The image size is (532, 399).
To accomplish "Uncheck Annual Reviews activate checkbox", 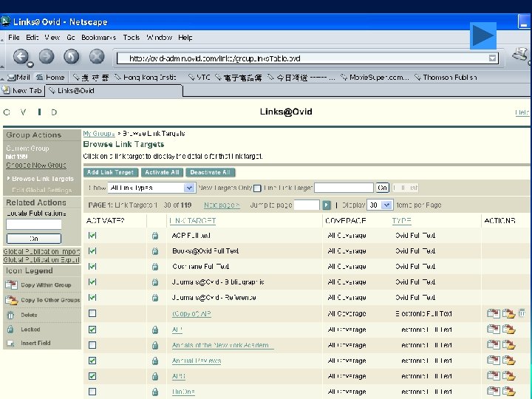I will [x=92, y=361].
